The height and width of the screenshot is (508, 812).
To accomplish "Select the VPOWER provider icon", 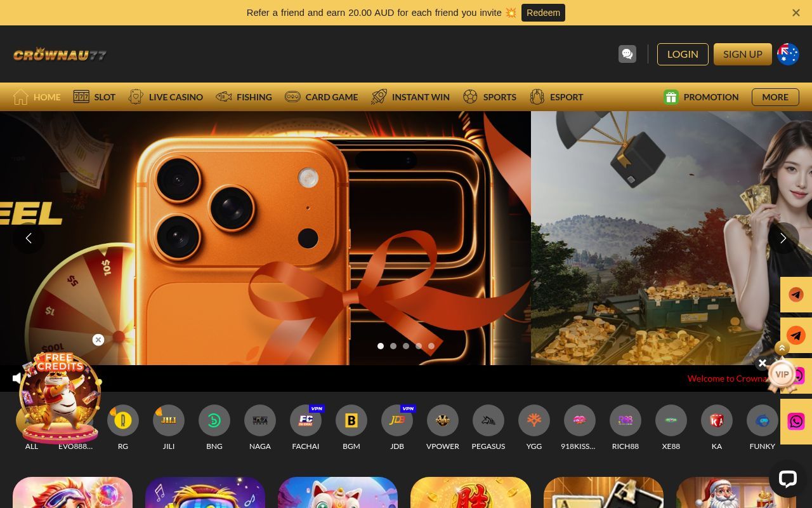I will (x=443, y=420).
